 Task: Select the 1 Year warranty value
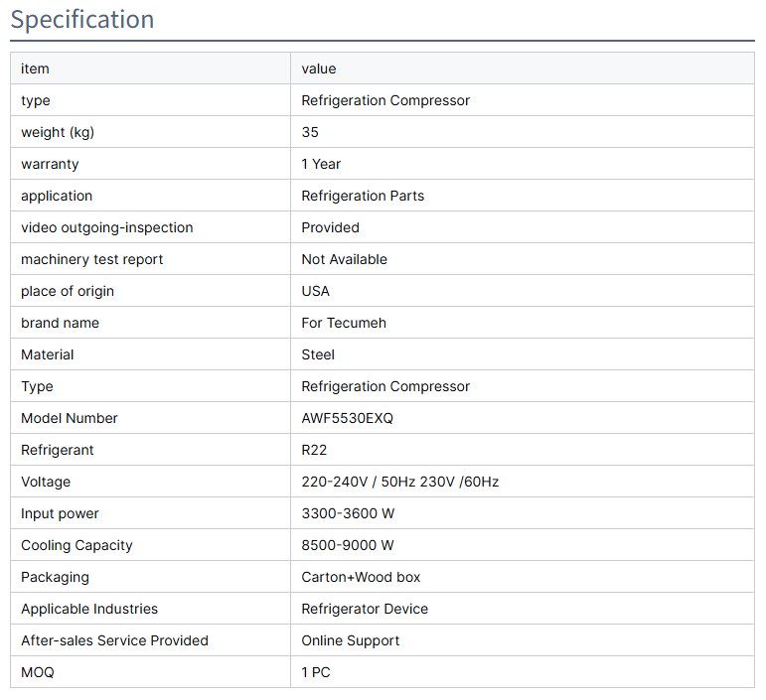tap(321, 164)
